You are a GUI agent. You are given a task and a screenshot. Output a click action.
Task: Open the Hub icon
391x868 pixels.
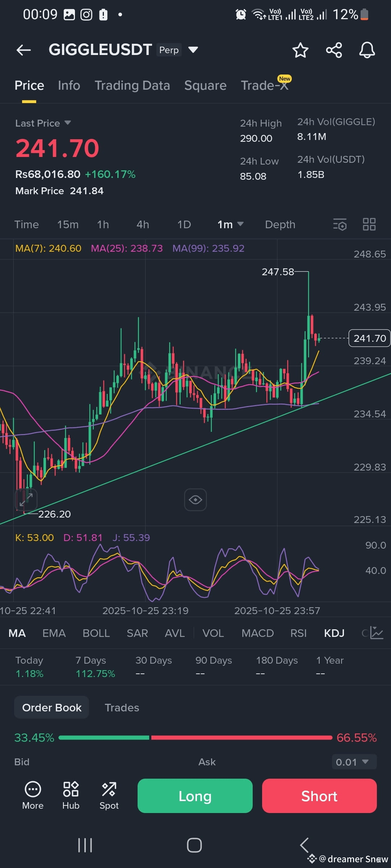(x=71, y=795)
